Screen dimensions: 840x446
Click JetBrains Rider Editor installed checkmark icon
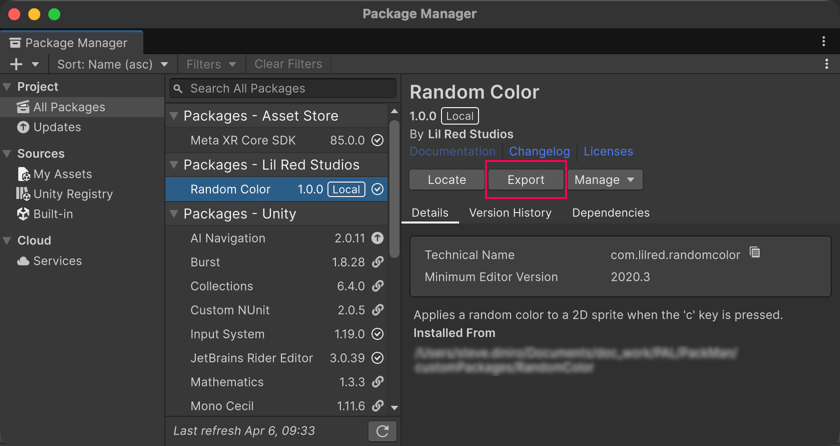point(378,358)
